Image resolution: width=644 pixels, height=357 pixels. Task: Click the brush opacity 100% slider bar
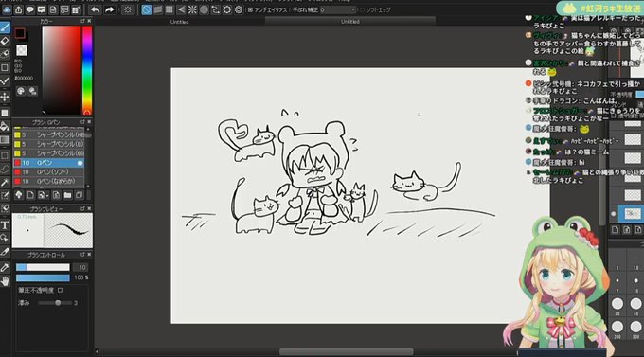pyautogui.click(x=43, y=277)
